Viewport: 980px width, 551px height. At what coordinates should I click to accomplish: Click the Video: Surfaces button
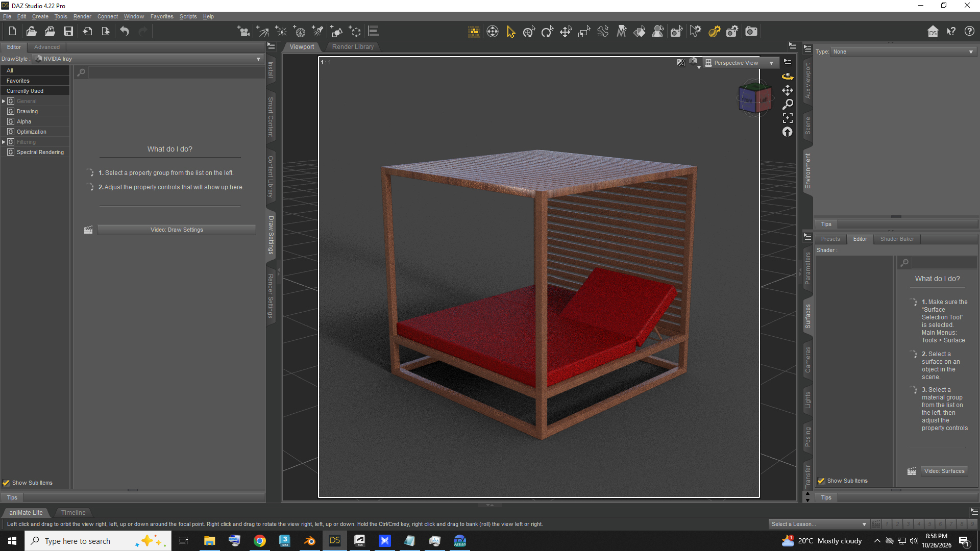pyautogui.click(x=944, y=471)
